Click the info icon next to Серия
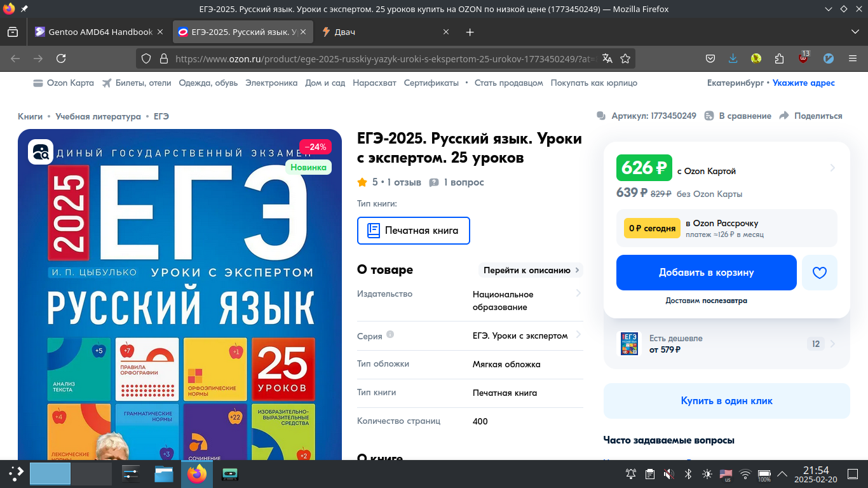868x488 pixels. (390, 334)
